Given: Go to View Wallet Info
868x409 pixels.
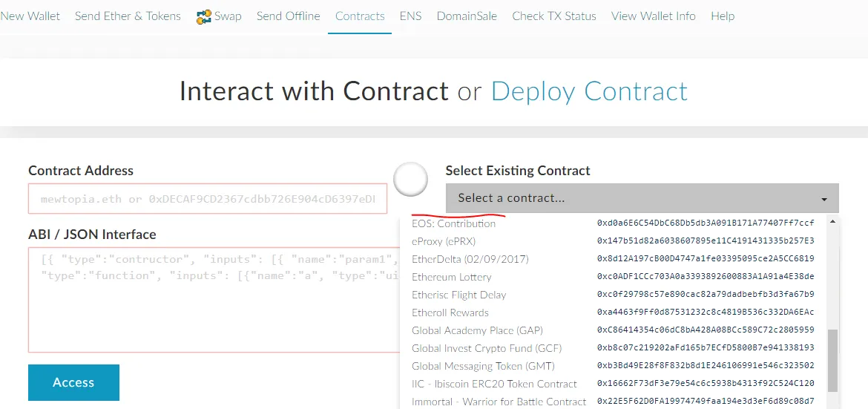Looking at the screenshot, I should pyautogui.click(x=653, y=16).
